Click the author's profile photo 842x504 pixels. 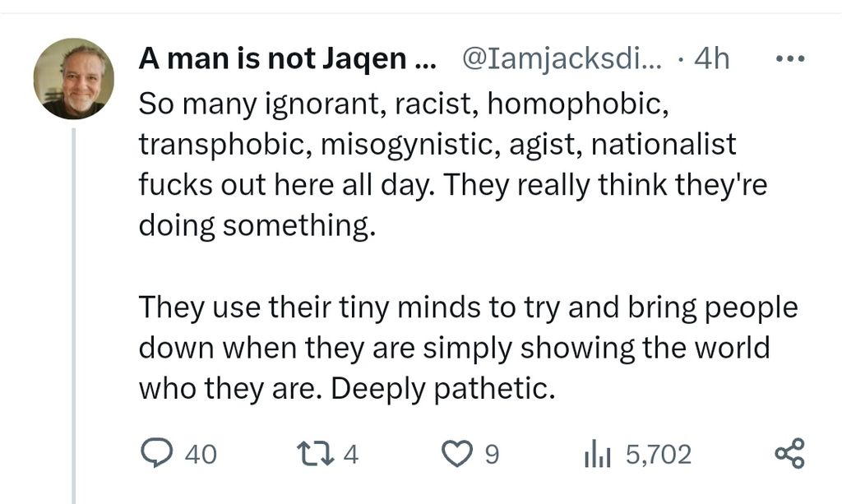[x=74, y=79]
